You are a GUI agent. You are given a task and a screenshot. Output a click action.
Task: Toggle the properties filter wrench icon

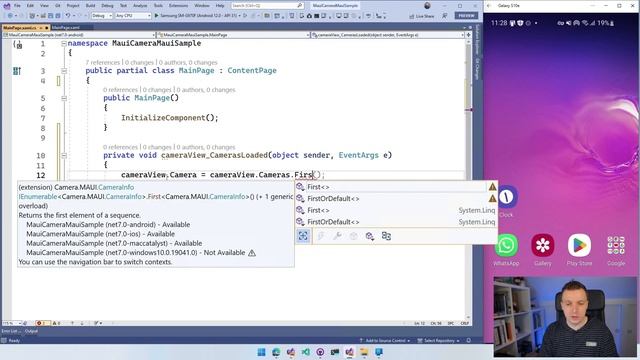click(337, 236)
